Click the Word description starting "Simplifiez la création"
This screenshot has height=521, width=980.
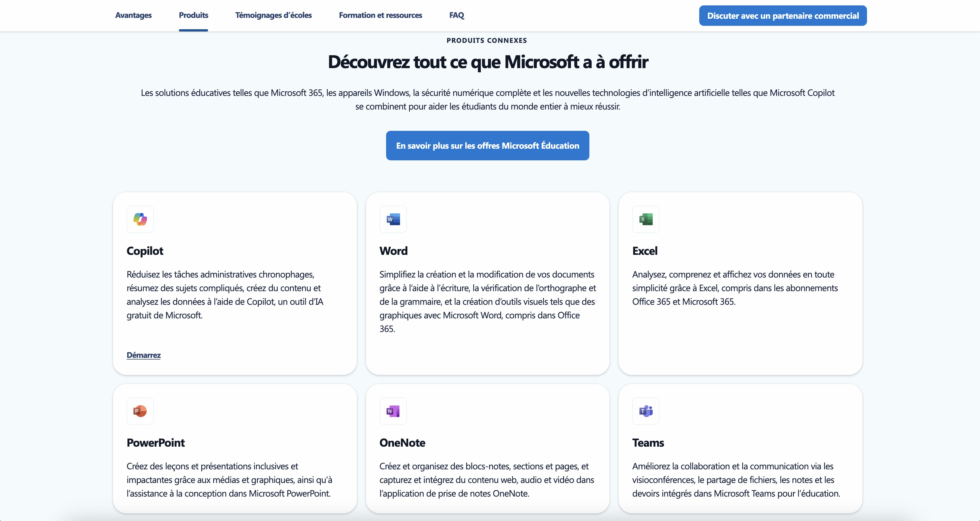[x=488, y=302]
